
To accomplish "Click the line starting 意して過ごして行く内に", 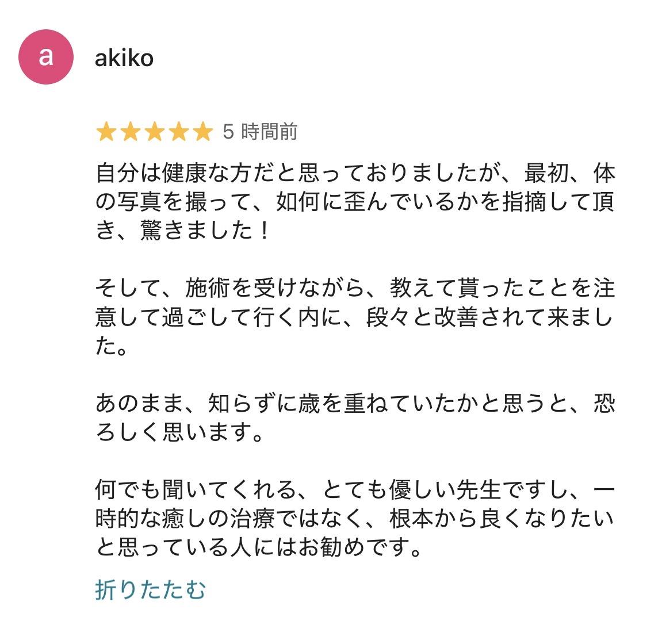I will [354, 317].
